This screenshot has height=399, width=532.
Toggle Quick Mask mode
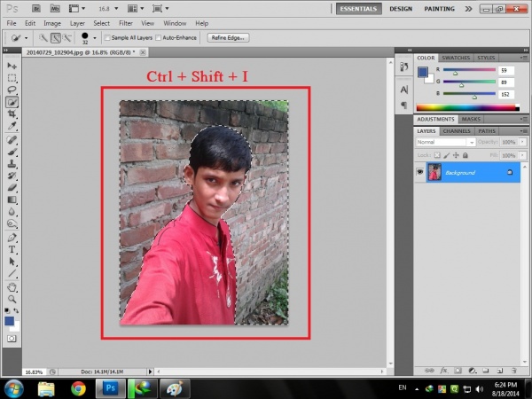pos(12,339)
